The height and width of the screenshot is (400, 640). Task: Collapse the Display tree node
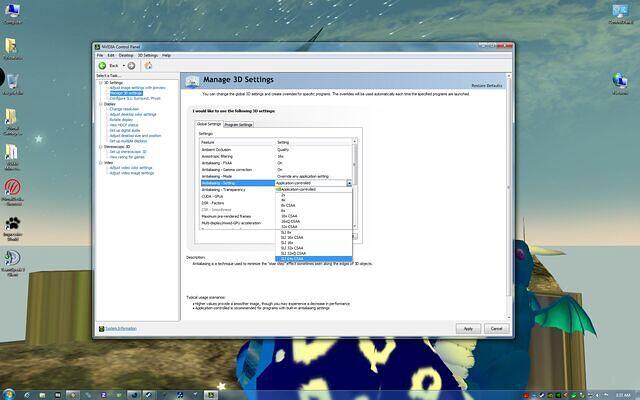click(x=98, y=103)
